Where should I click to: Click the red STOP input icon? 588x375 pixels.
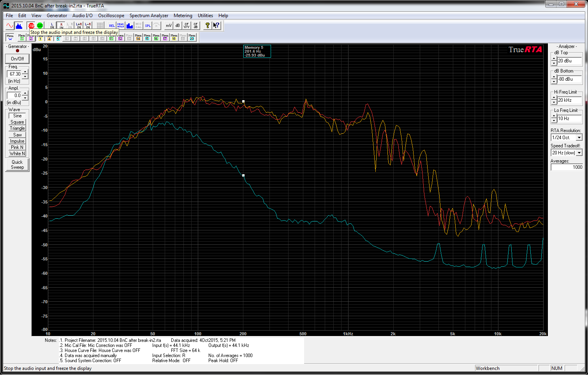[31, 26]
